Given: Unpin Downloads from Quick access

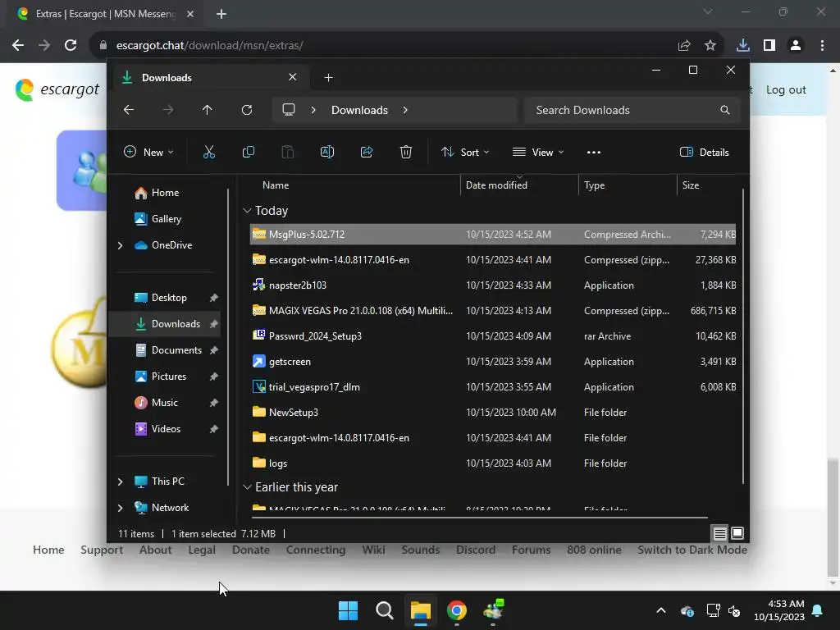Looking at the screenshot, I should (214, 324).
